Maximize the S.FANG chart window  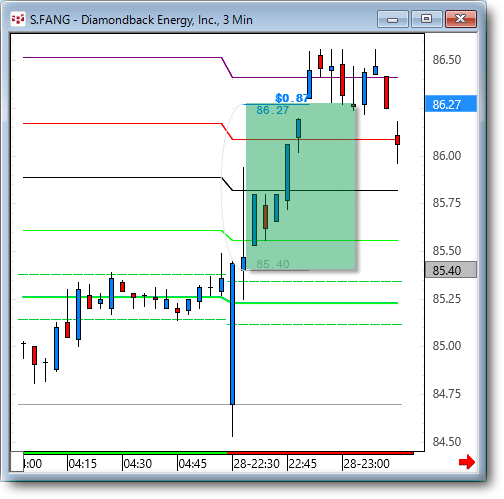point(426,19)
